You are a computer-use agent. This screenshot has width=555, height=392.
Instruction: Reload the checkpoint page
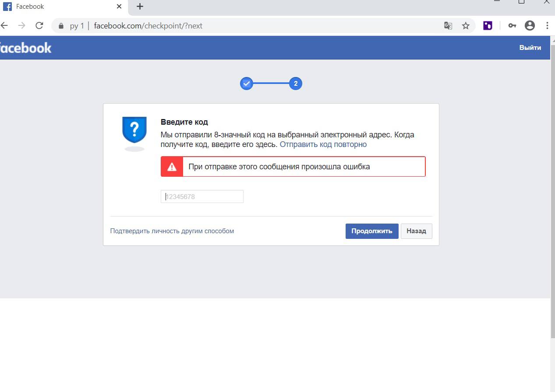[x=39, y=26]
